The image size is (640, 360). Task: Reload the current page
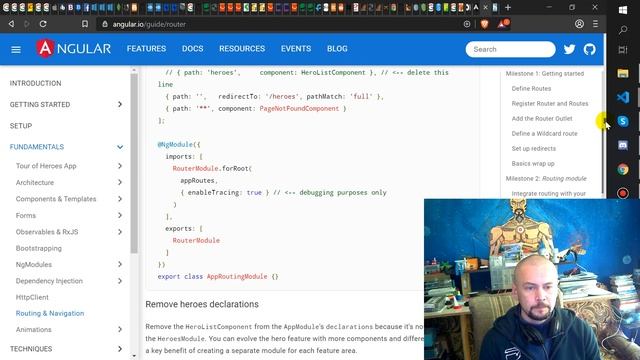point(43,24)
